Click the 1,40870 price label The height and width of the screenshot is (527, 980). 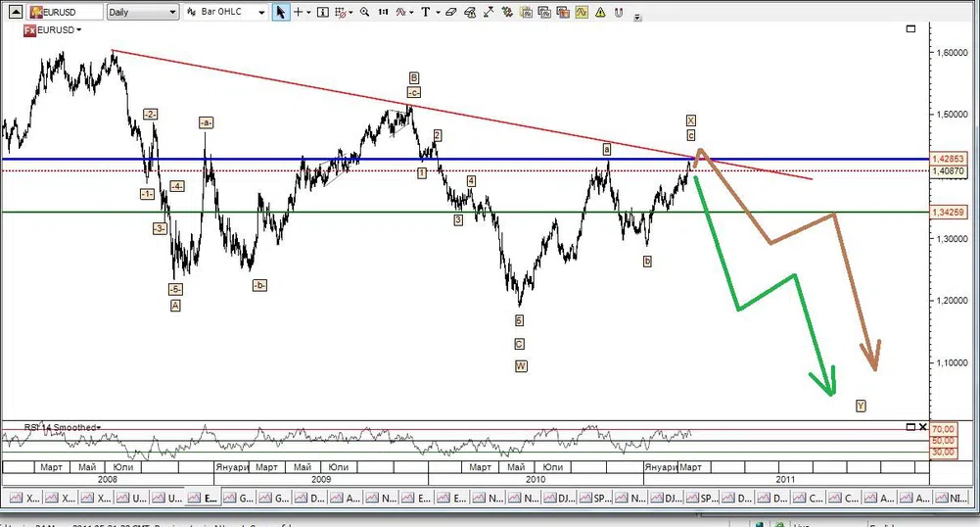(948, 170)
